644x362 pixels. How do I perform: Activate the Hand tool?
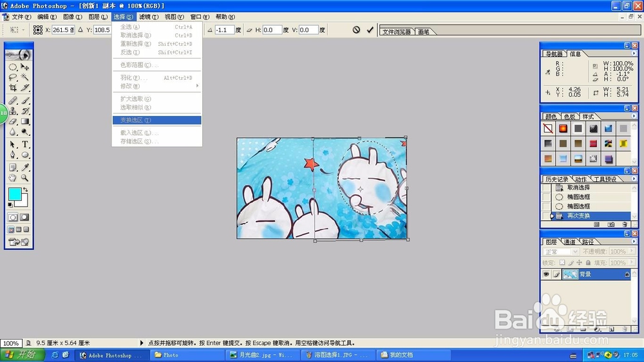click(13, 178)
